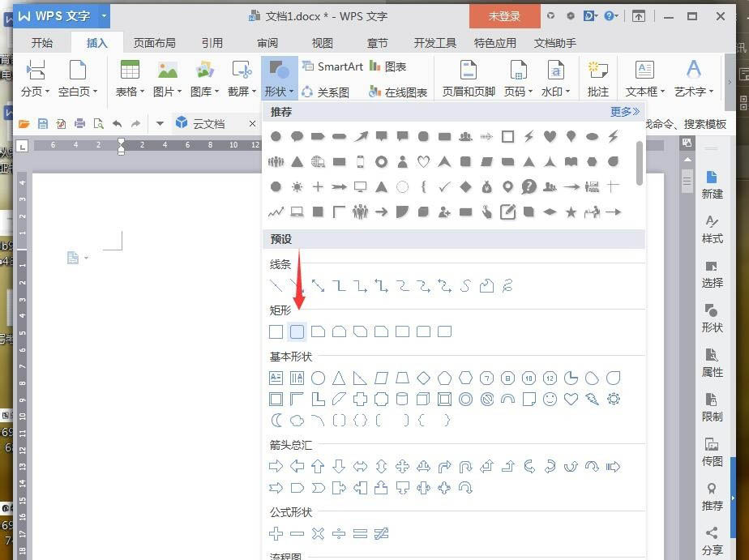Click the 未登录 login button
Image resolution: width=749 pixels, height=560 pixels.
[504, 16]
